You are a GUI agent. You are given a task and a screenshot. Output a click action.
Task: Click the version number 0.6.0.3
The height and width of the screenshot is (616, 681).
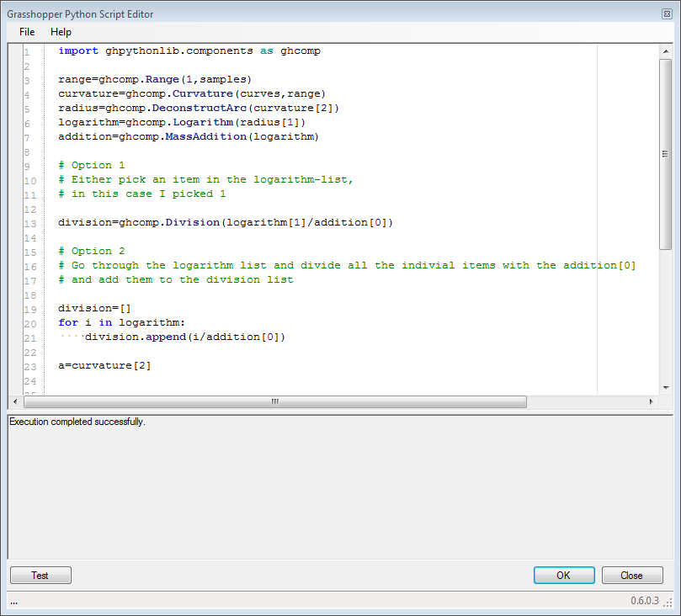coord(645,601)
